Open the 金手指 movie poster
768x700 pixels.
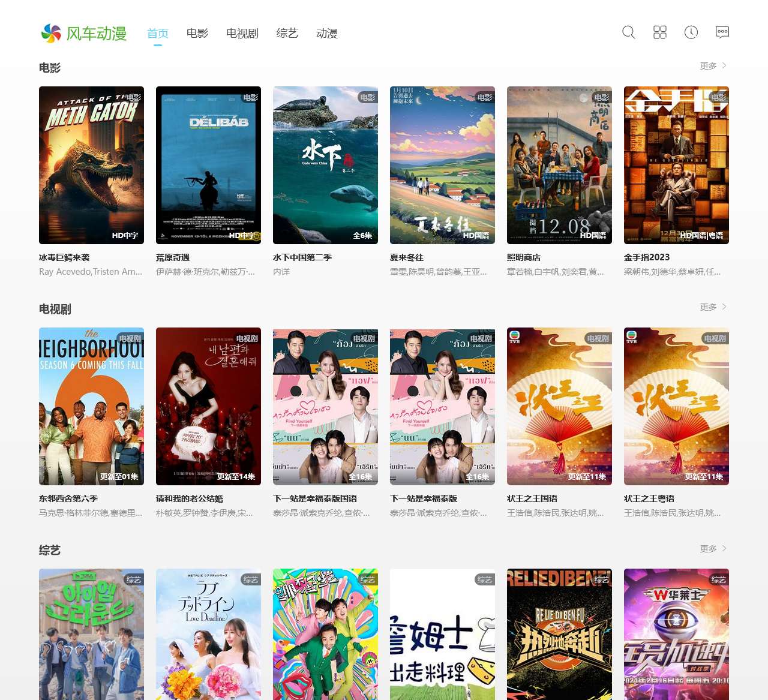pos(676,165)
